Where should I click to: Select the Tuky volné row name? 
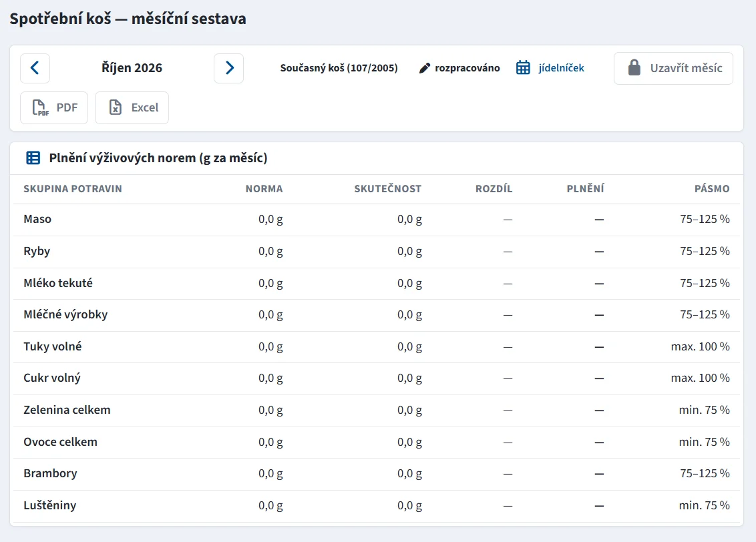(53, 346)
